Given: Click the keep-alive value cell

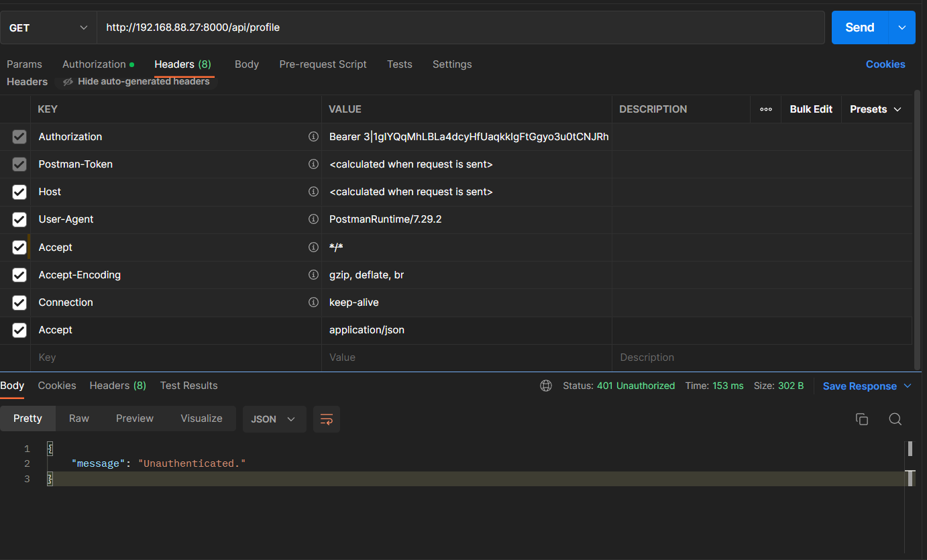Looking at the screenshot, I should [x=467, y=302].
